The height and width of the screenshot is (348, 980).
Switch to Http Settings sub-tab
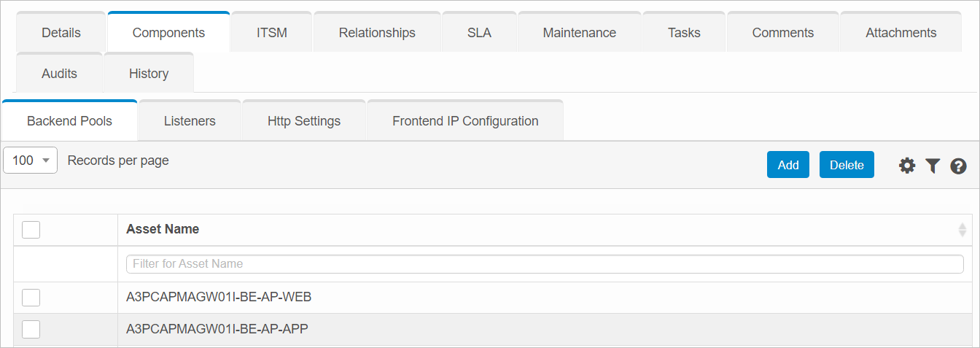click(x=304, y=121)
